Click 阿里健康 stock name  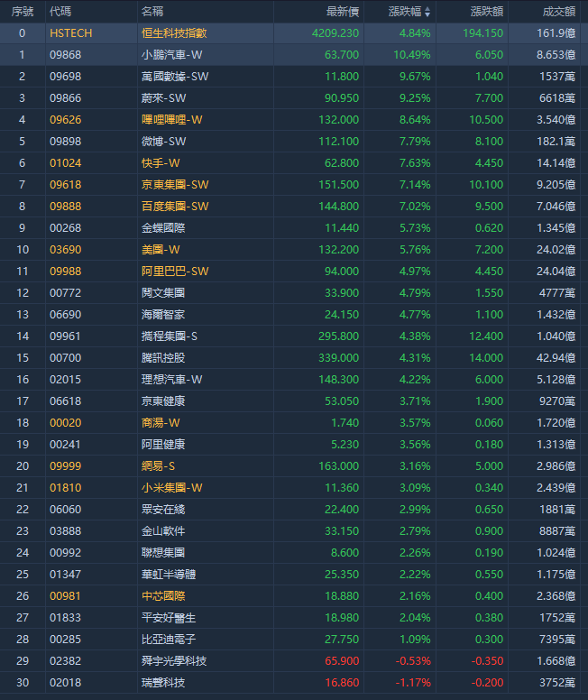(163, 445)
